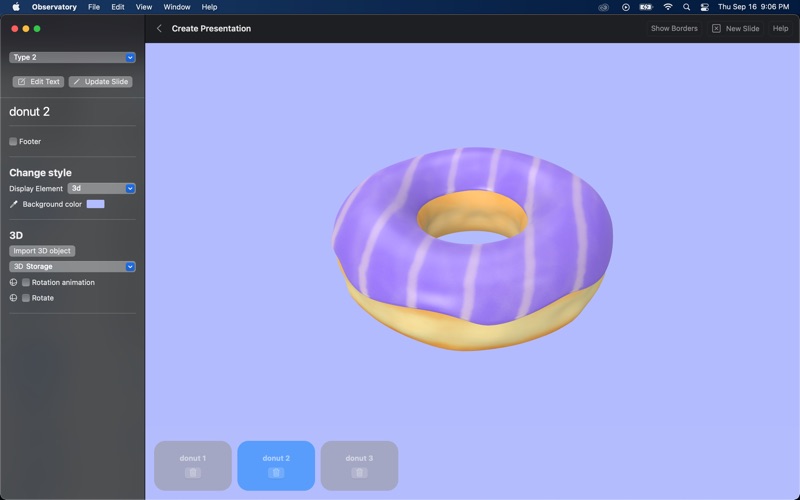The width and height of the screenshot is (800, 500).
Task: Open the Observatory app menu
Action: click(x=54, y=7)
